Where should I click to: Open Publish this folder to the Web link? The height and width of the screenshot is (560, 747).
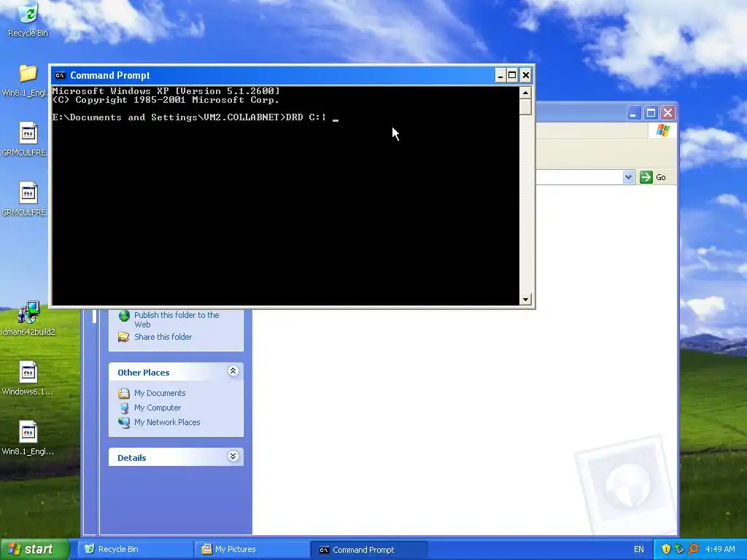tap(177, 319)
